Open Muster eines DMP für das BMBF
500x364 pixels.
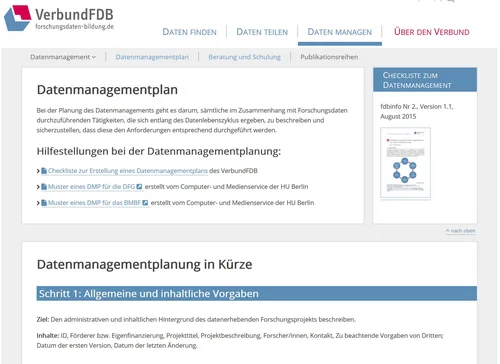pos(94,203)
